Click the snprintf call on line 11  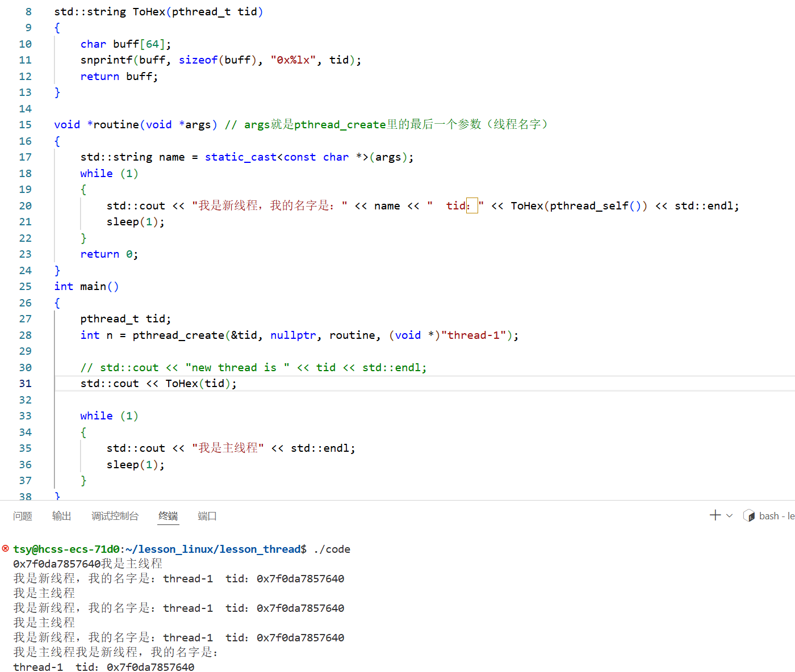221,60
